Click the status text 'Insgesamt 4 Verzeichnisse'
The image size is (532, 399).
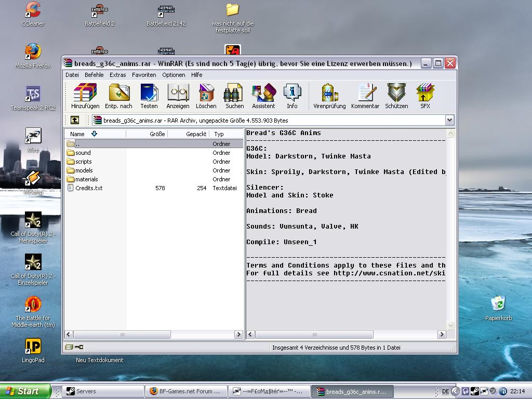click(336, 348)
